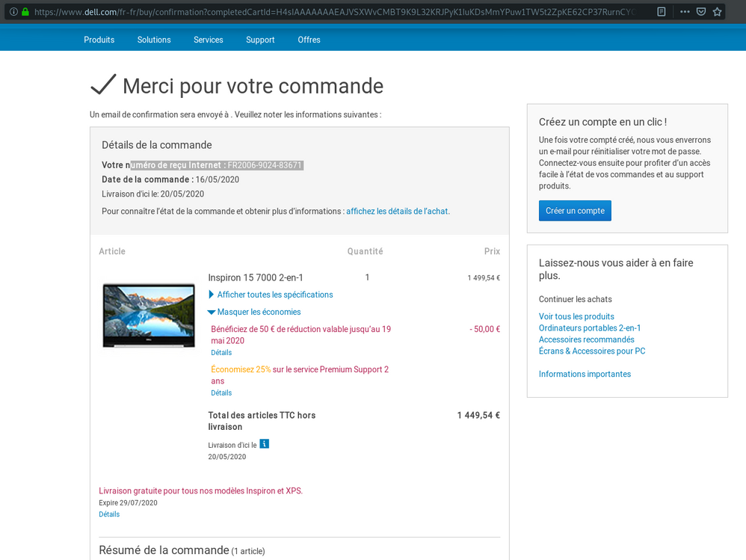This screenshot has width=746, height=560.
Task: Open Détails under the 50 € reduction
Action: (x=221, y=353)
